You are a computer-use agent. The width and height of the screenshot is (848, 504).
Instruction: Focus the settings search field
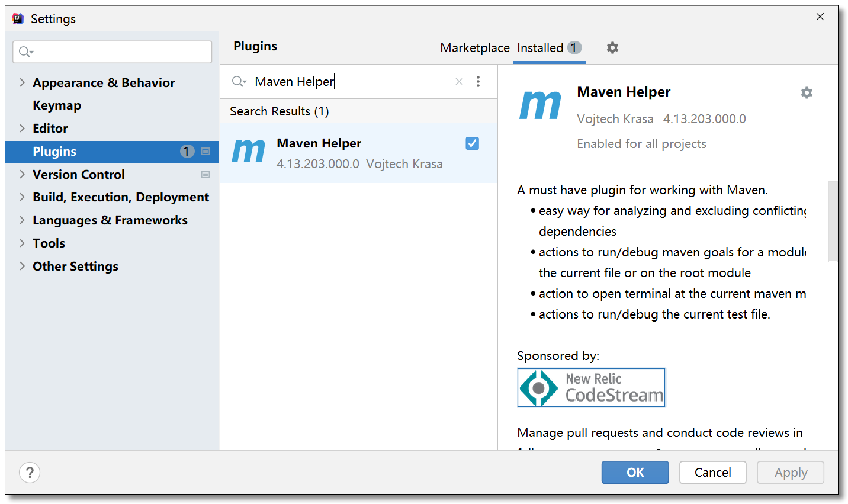click(113, 52)
